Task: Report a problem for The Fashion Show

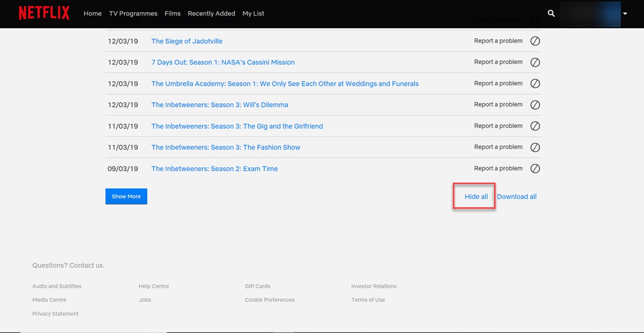Action: coord(498,147)
